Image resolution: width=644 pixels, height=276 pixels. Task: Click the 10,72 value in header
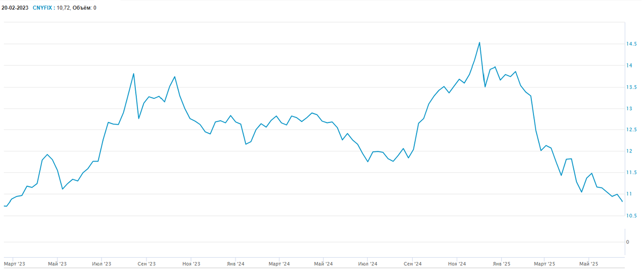63,8
